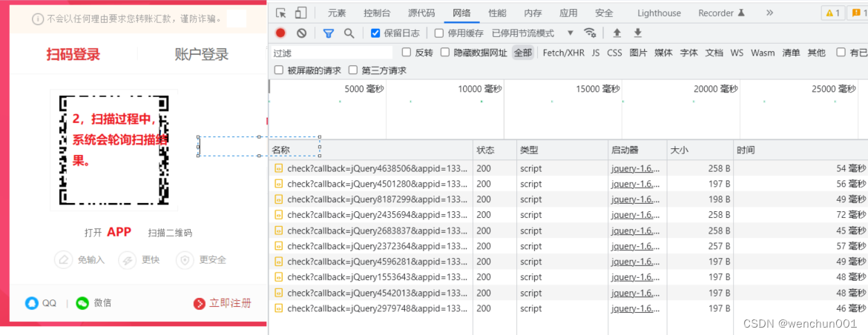Switch to 控制台 tab
The width and height of the screenshot is (868, 335).
(376, 13)
